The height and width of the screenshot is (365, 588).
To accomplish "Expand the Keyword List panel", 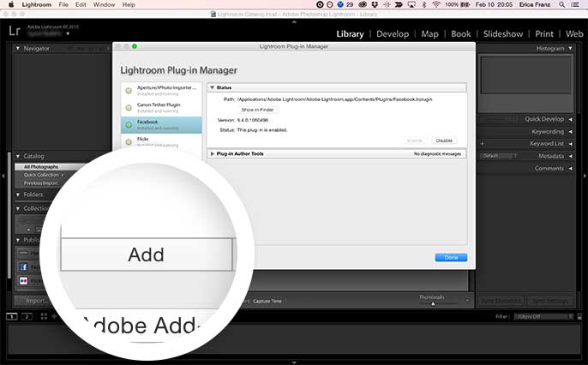I will (570, 144).
